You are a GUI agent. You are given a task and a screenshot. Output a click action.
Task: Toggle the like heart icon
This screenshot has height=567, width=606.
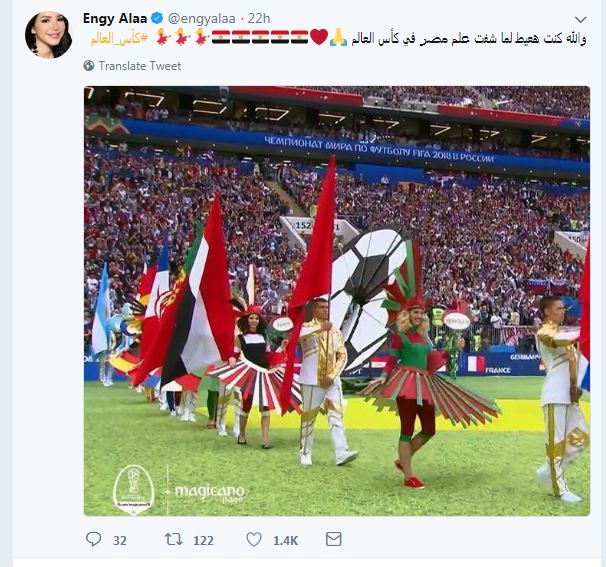coord(254,539)
